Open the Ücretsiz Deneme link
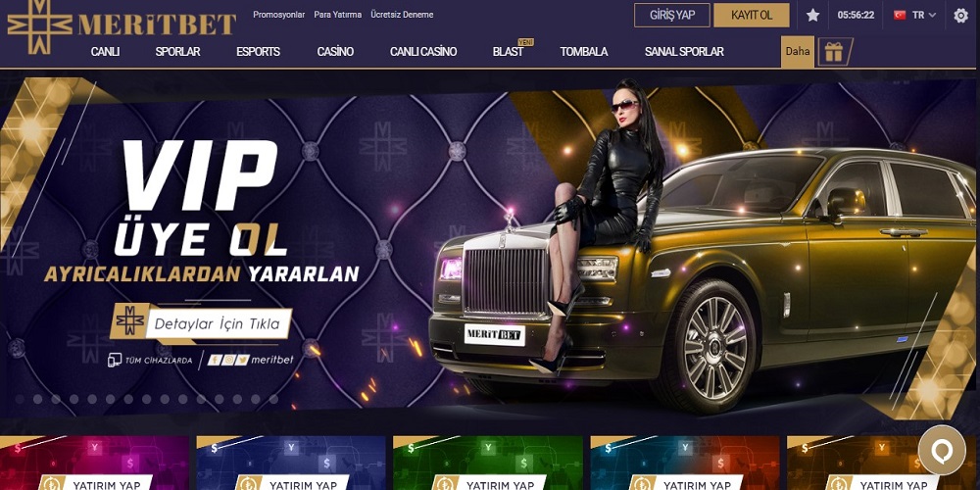This screenshot has height=490, width=980. (x=402, y=15)
